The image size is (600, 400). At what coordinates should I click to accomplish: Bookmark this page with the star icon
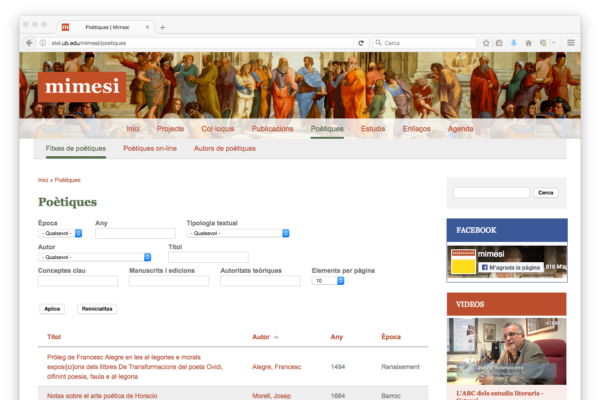(x=485, y=43)
